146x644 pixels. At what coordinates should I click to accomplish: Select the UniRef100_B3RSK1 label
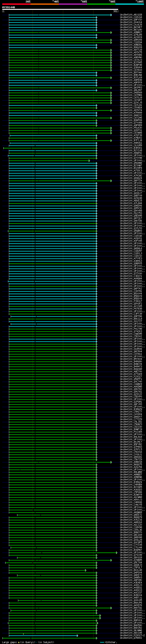pos(131,148)
